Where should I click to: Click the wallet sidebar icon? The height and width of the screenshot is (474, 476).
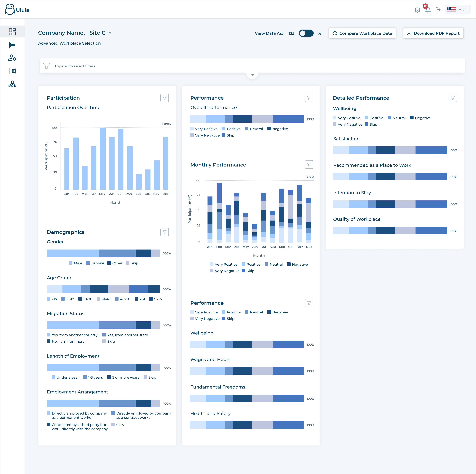point(12,71)
